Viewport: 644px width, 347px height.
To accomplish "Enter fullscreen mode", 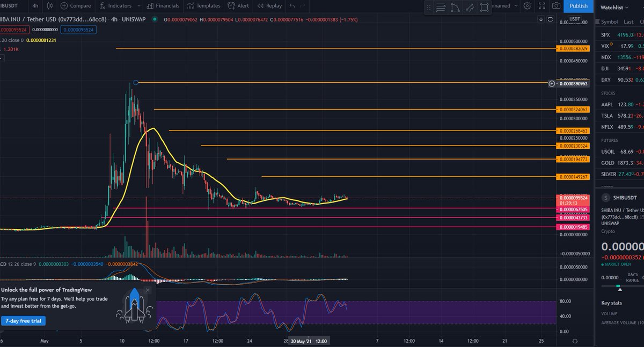I will tap(541, 6).
